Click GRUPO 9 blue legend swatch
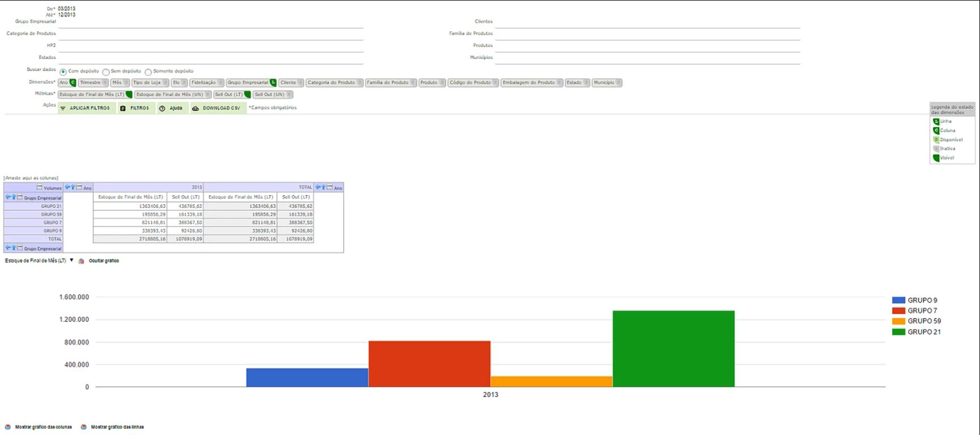This screenshot has width=980, height=435. [x=898, y=300]
